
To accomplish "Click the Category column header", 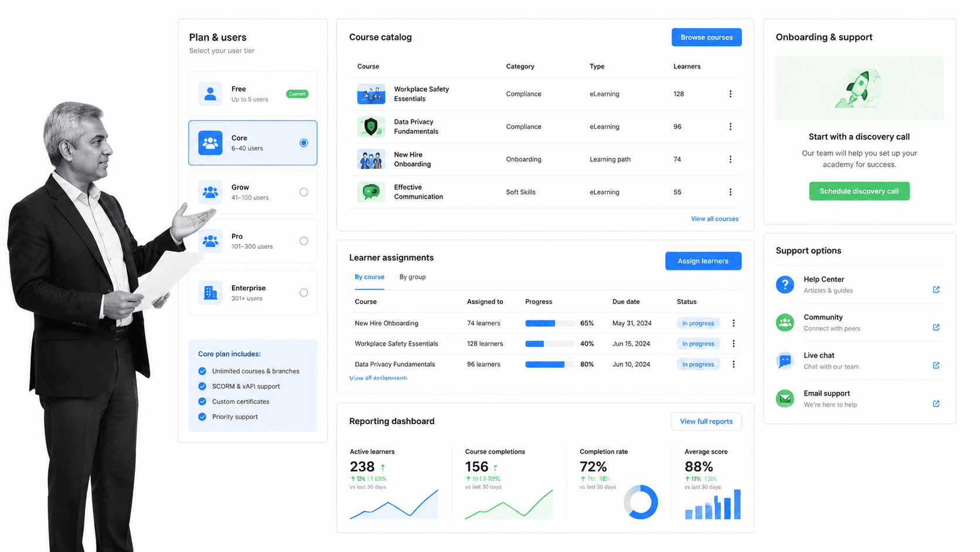I will 520,66.
